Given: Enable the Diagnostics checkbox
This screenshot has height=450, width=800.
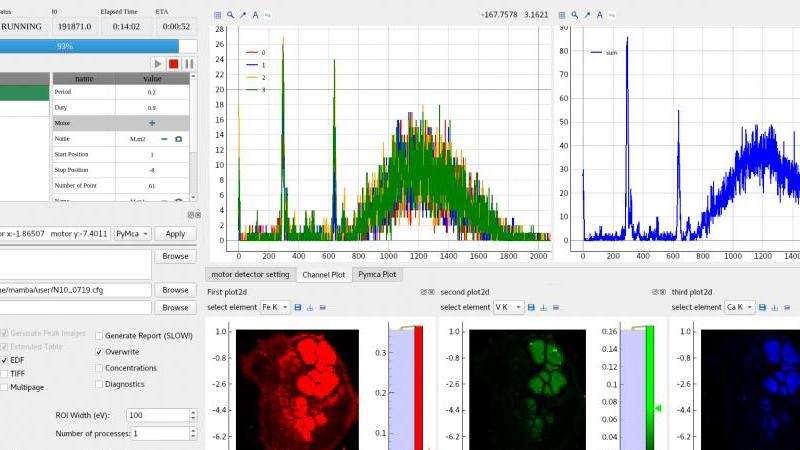Looking at the screenshot, I should [99, 384].
